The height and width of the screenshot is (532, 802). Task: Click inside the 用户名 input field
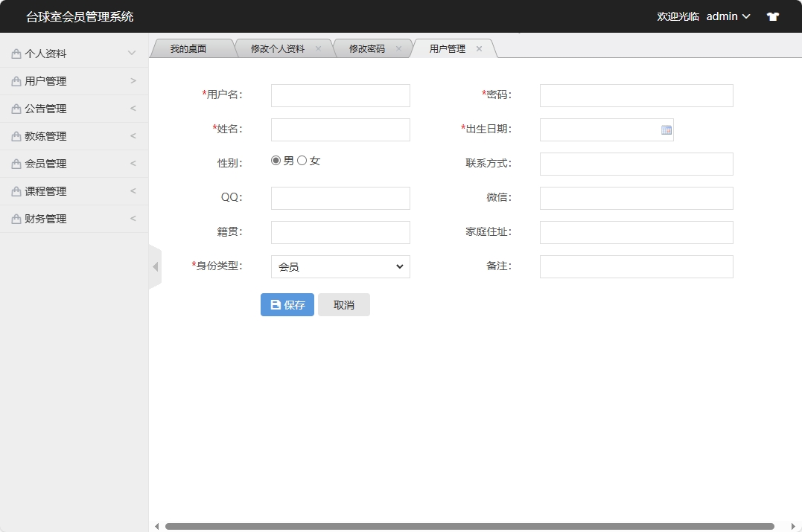[x=340, y=95]
